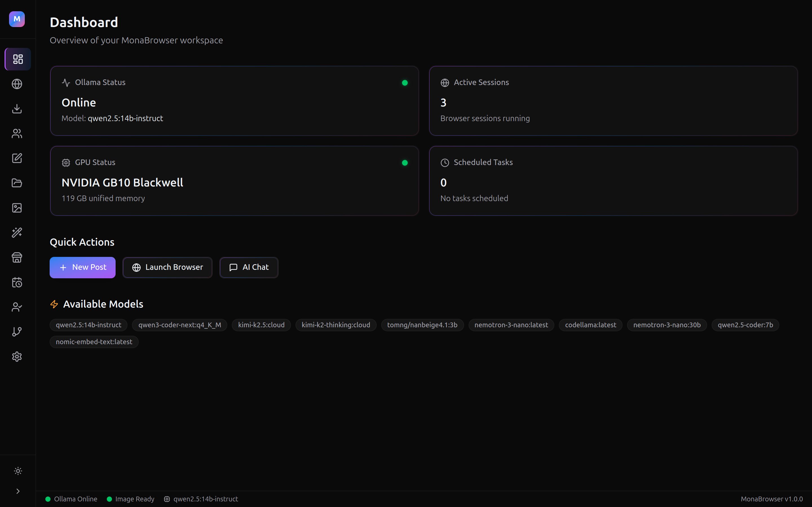Viewport: 812px width, 507px height.
Task: Open the codellama:latest model option
Action: (591, 324)
